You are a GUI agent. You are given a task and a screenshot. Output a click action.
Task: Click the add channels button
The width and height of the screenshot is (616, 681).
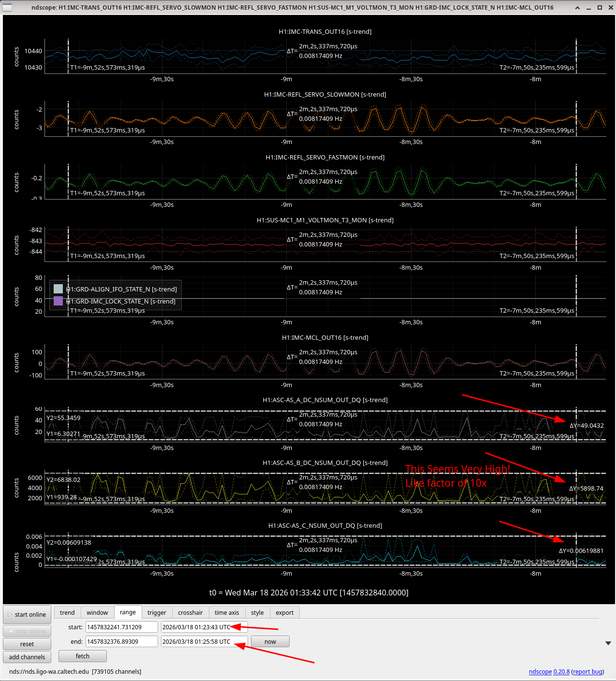click(x=27, y=657)
